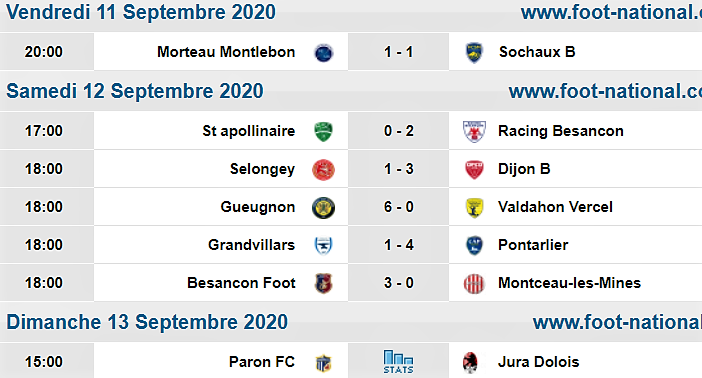Open Gueugnon 6 - 0 match score
702x378 pixels.
click(398, 207)
